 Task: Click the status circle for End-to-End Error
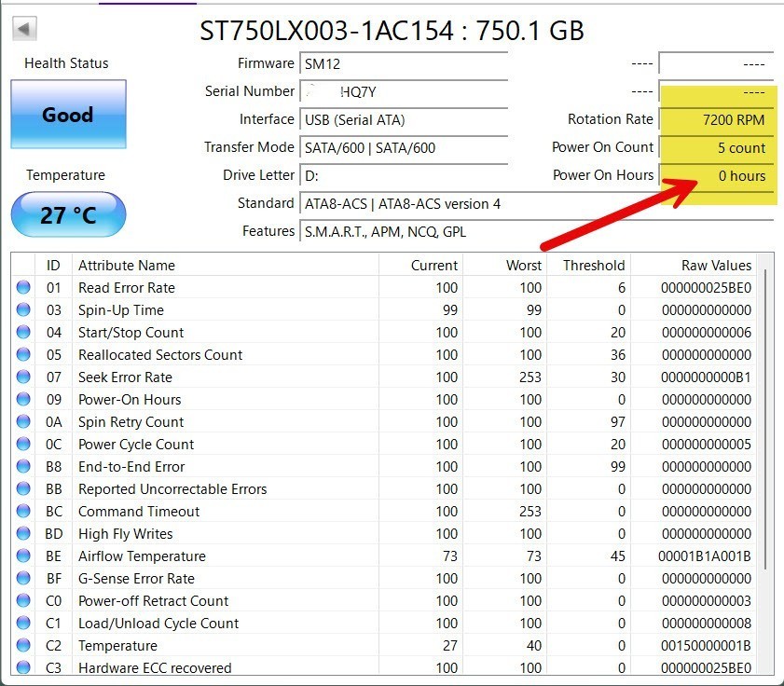(x=23, y=467)
